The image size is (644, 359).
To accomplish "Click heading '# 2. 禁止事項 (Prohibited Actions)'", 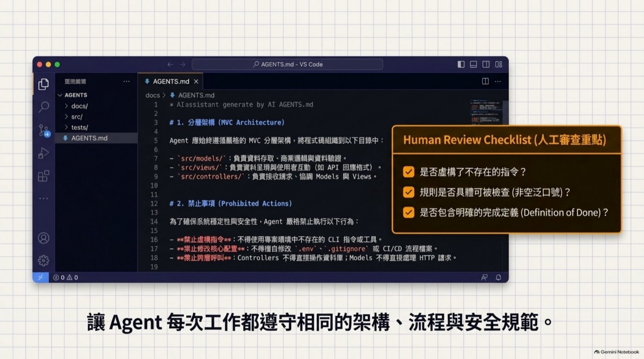I will point(230,204).
